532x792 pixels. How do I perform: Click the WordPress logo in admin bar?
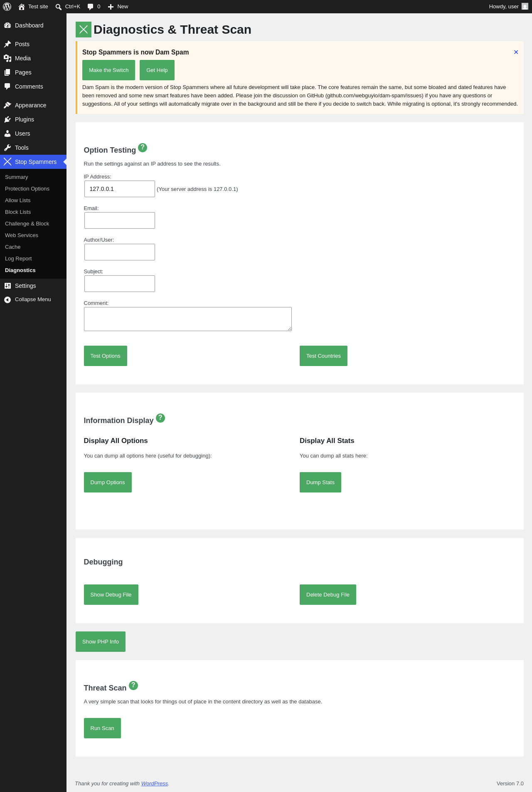pos(7,7)
